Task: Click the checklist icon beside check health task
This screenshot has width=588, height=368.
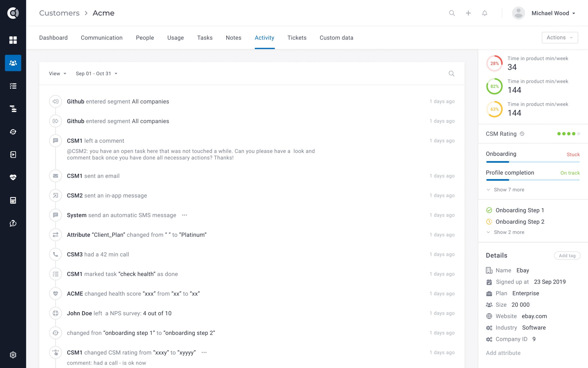Action: pyautogui.click(x=55, y=274)
